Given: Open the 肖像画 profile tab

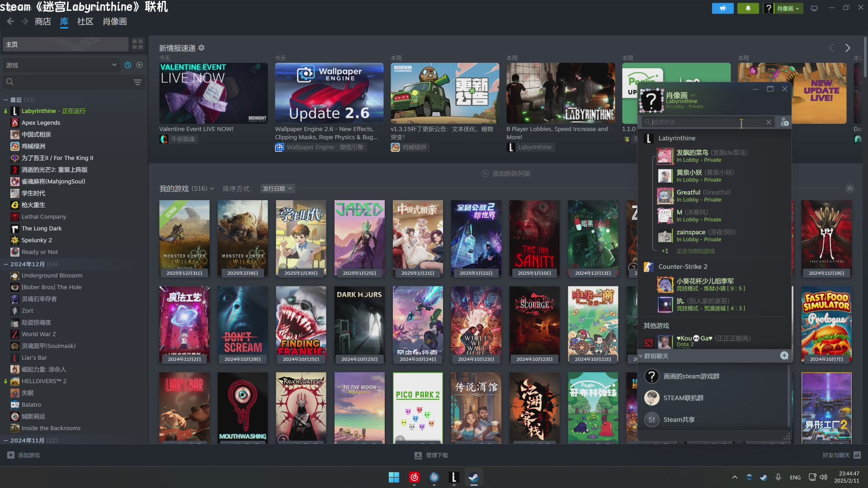Looking at the screenshot, I should [115, 22].
